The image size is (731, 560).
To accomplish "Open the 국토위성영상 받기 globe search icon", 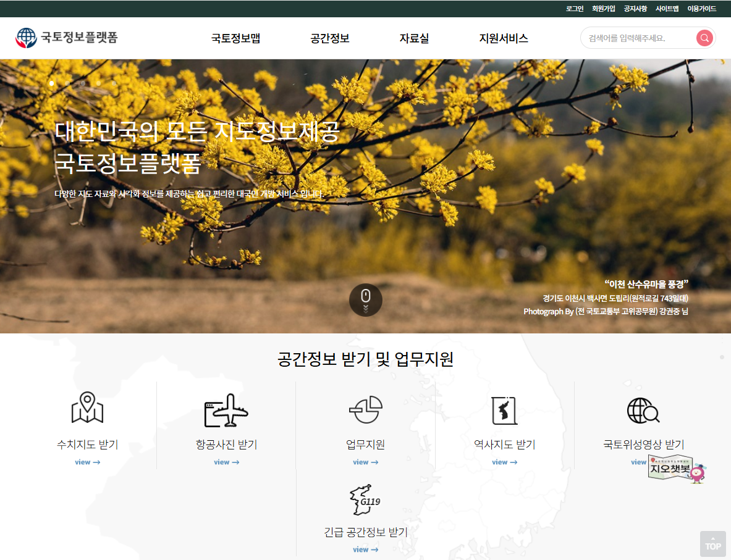I will pyautogui.click(x=643, y=410).
